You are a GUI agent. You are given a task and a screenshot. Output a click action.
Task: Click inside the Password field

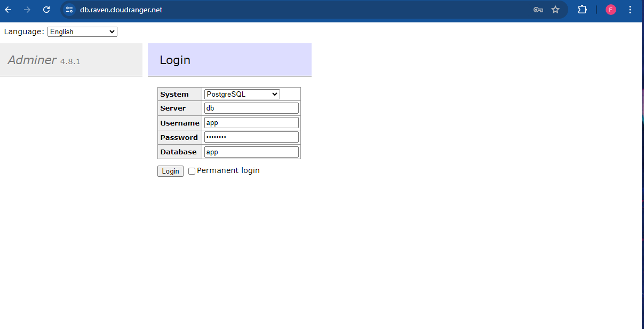point(251,137)
